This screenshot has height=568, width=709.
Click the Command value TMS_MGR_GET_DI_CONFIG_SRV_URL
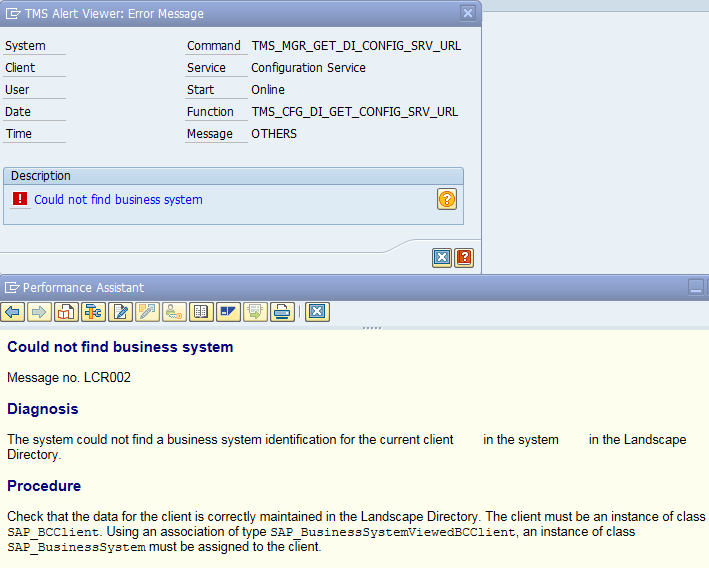[x=356, y=46]
